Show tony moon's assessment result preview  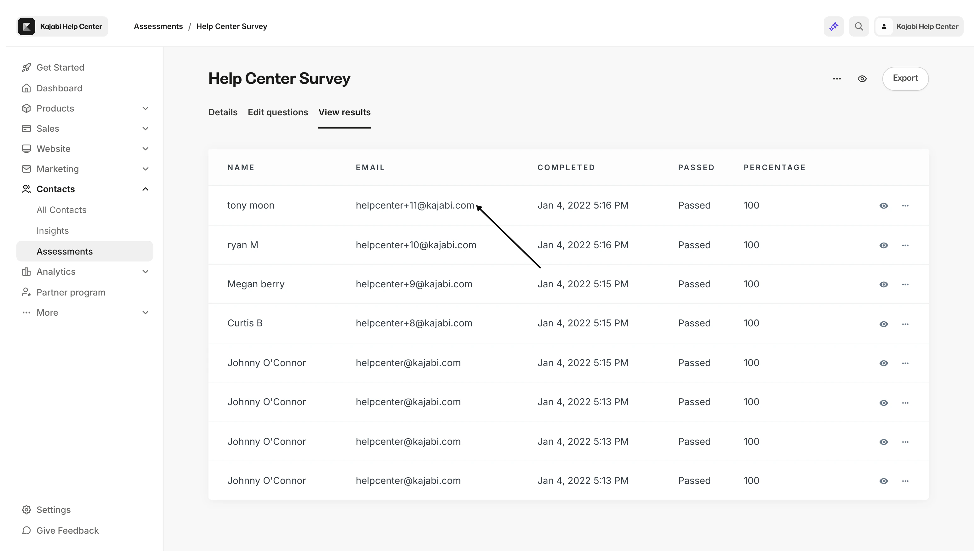(884, 206)
